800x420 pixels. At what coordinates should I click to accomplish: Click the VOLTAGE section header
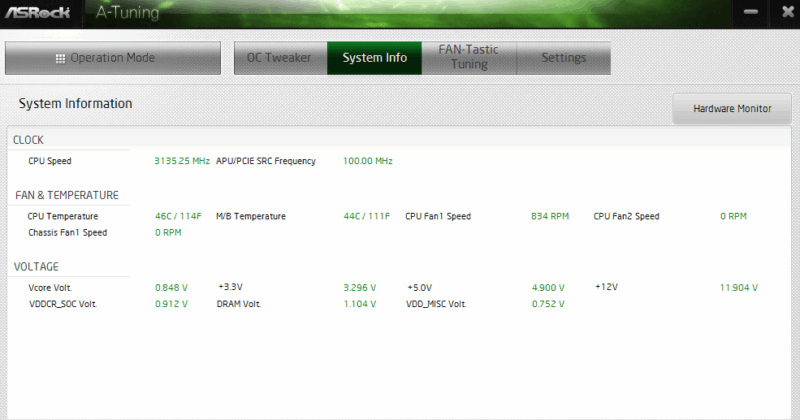(x=36, y=267)
